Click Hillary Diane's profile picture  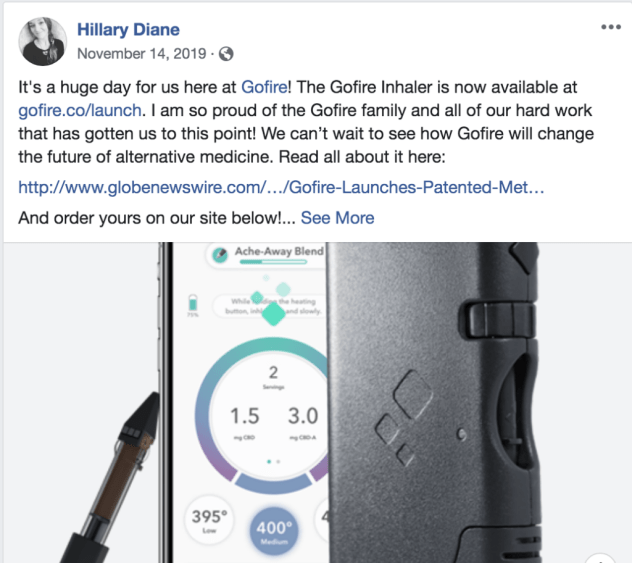point(42,41)
